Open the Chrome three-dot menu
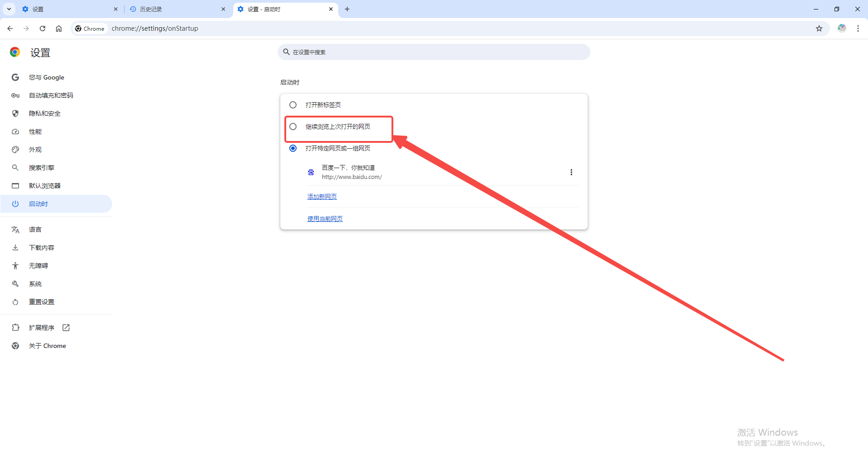 858,28
